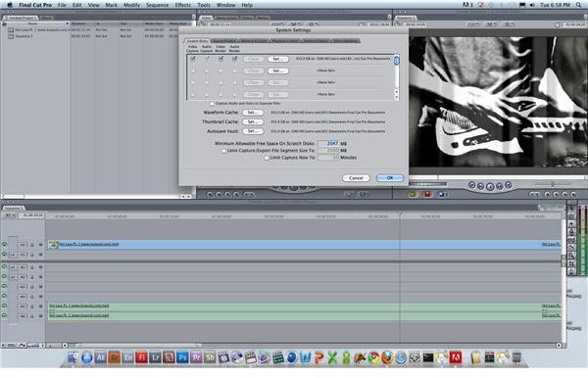The height and width of the screenshot is (378, 588).
Task: Switch to the Memory & Cache tab
Action: tap(254, 41)
